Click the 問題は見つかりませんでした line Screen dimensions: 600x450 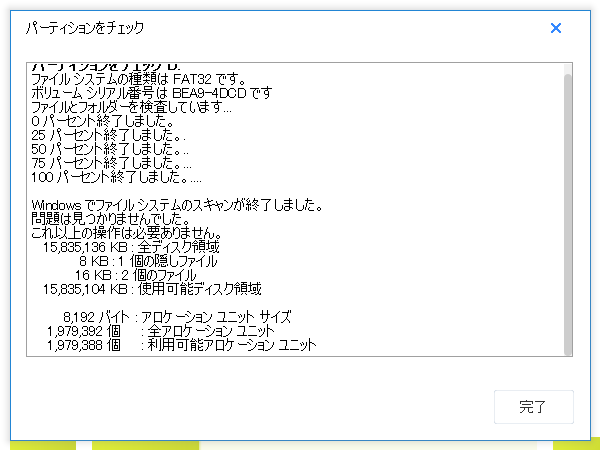pos(111,219)
